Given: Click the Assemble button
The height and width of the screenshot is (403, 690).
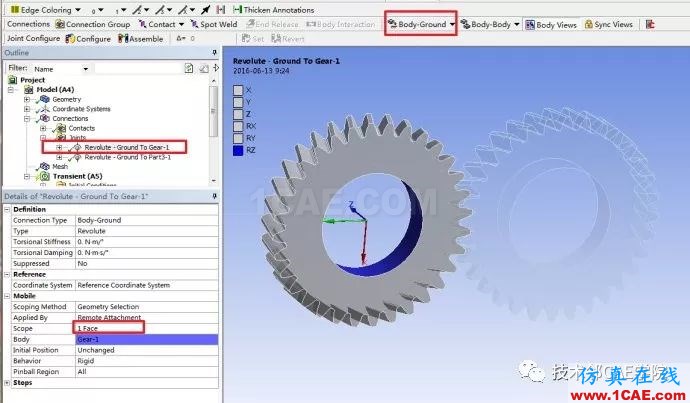Looking at the screenshot, I should [141, 39].
